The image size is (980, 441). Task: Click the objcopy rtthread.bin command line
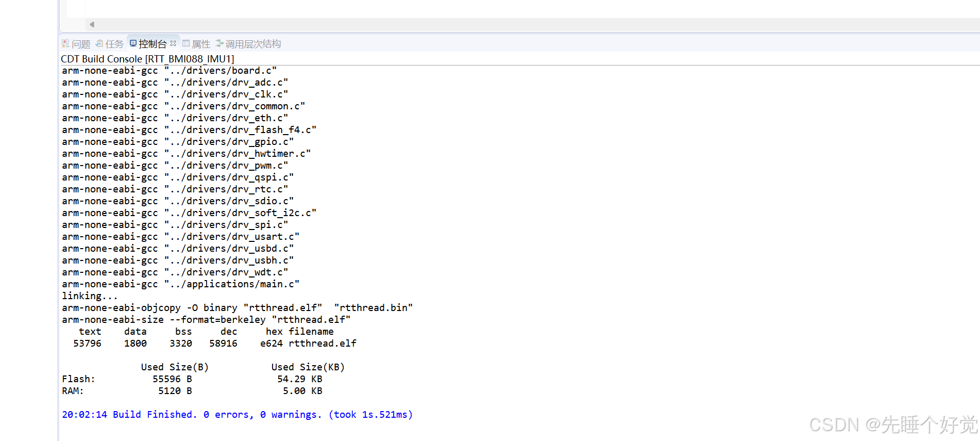[237, 308]
